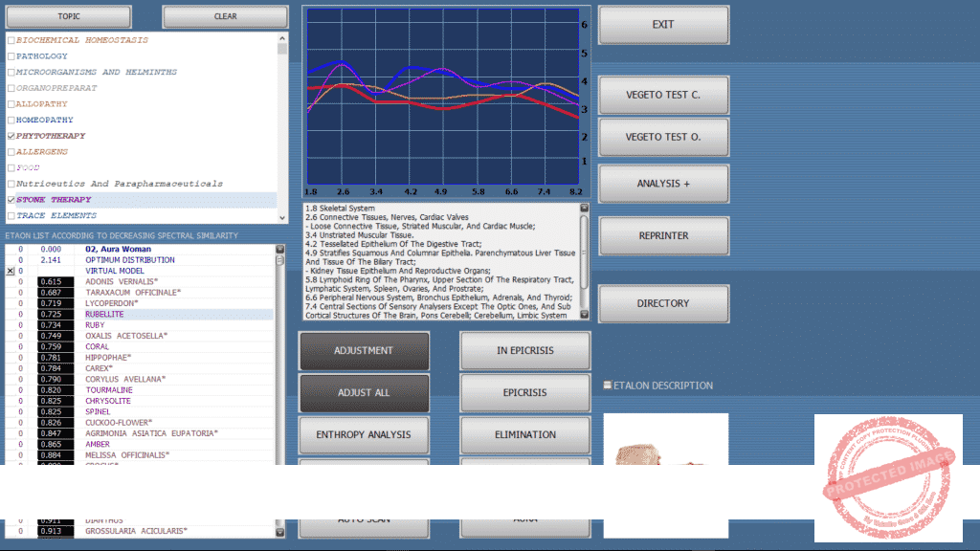
Task: Uncheck the PHYTOTHERAPY checkbox
Action: tap(11, 136)
